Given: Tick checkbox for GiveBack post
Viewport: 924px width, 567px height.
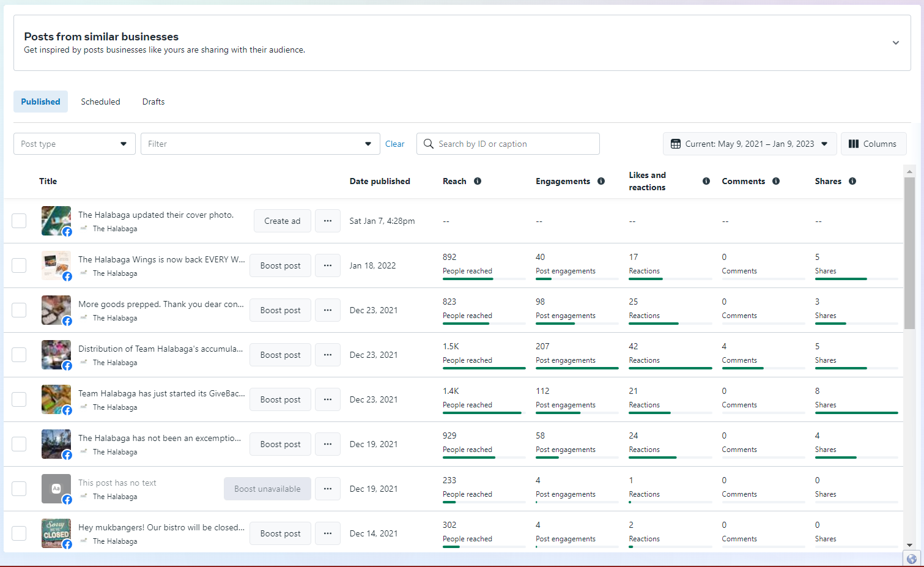Looking at the screenshot, I should tap(19, 399).
